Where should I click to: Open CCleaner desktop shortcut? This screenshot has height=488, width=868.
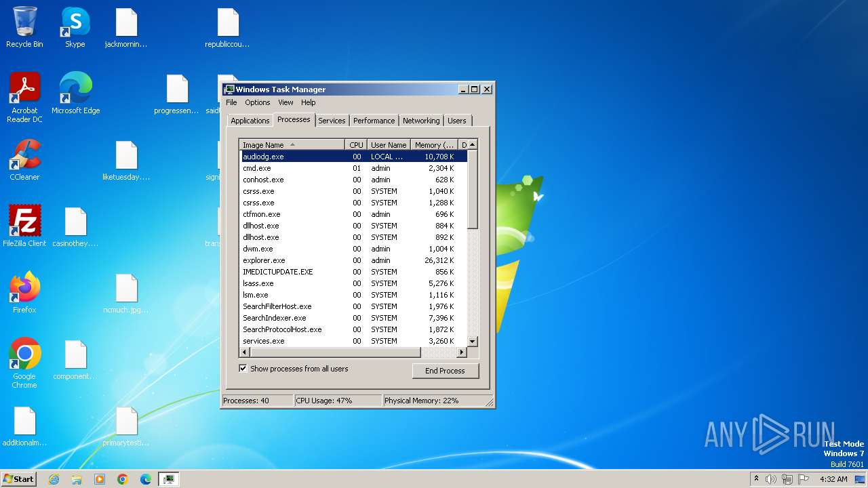(24, 160)
